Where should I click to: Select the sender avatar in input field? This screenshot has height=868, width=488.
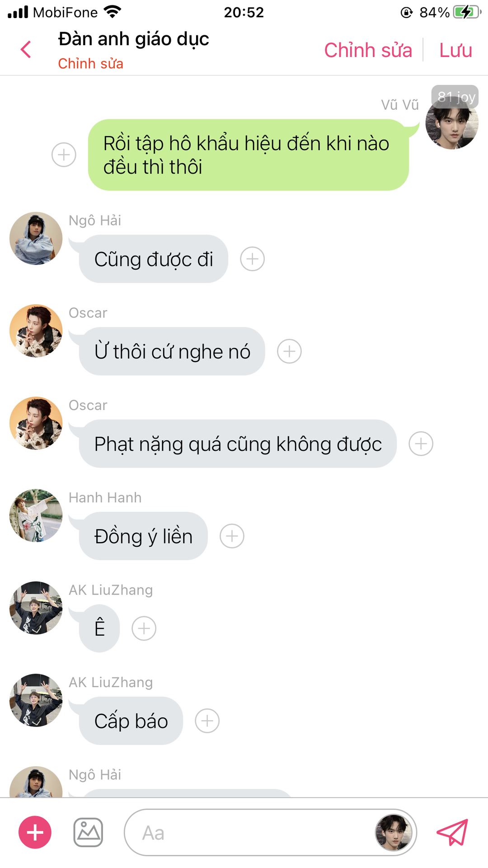click(x=394, y=832)
